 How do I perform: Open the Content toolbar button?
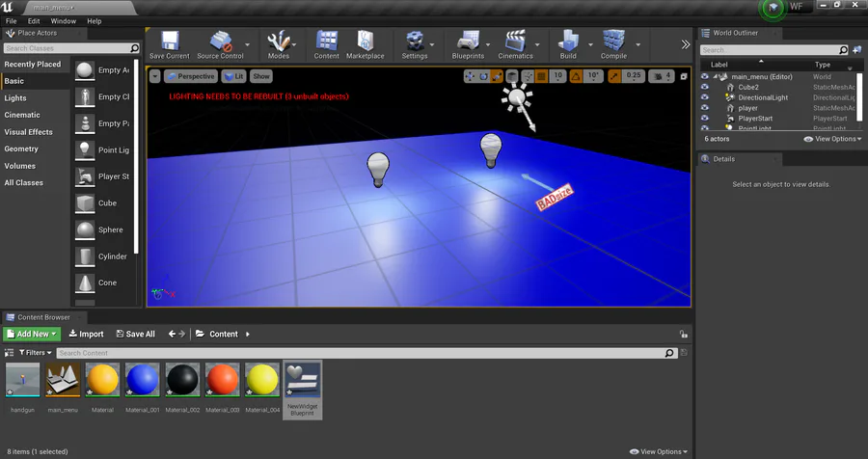327,45
